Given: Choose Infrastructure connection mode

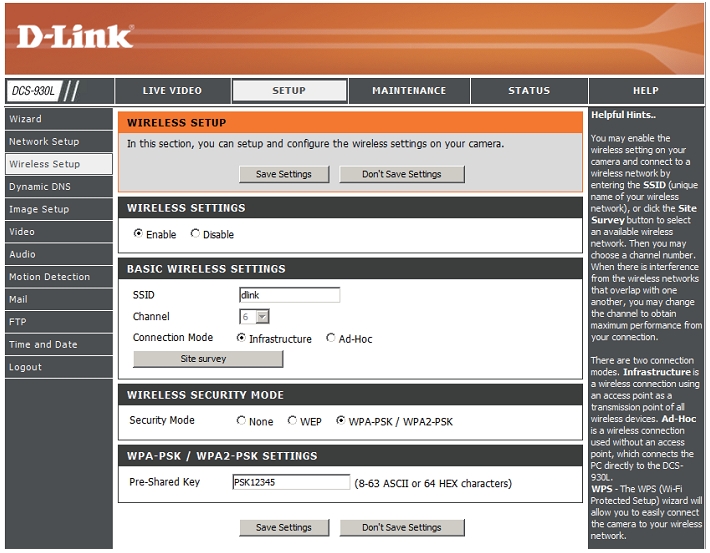Looking at the screenshot, I should pyautogui.click(x=241, y=339).
